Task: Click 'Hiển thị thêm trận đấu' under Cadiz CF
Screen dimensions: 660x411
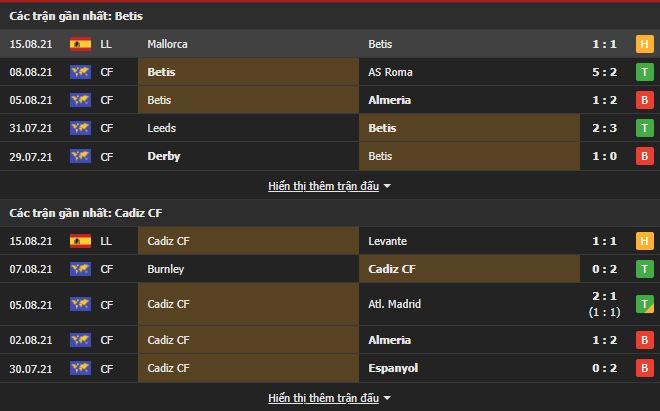Action: [x=324, y=398]
